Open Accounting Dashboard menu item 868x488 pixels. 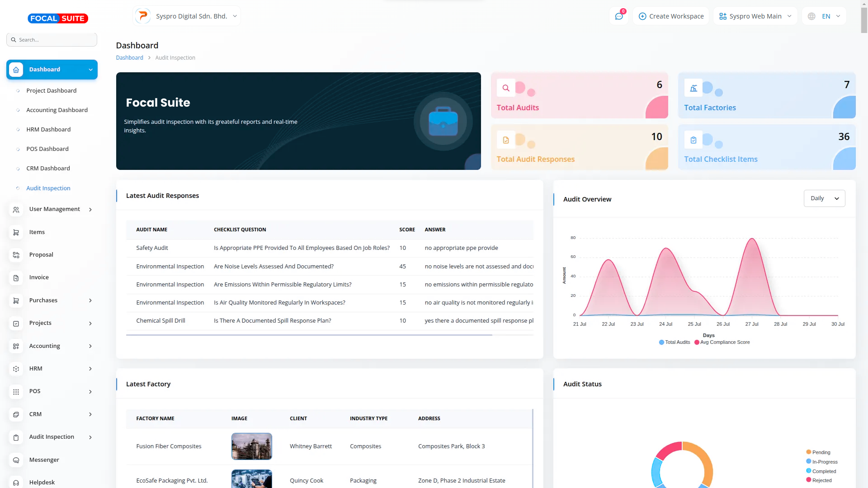(57, 110)
